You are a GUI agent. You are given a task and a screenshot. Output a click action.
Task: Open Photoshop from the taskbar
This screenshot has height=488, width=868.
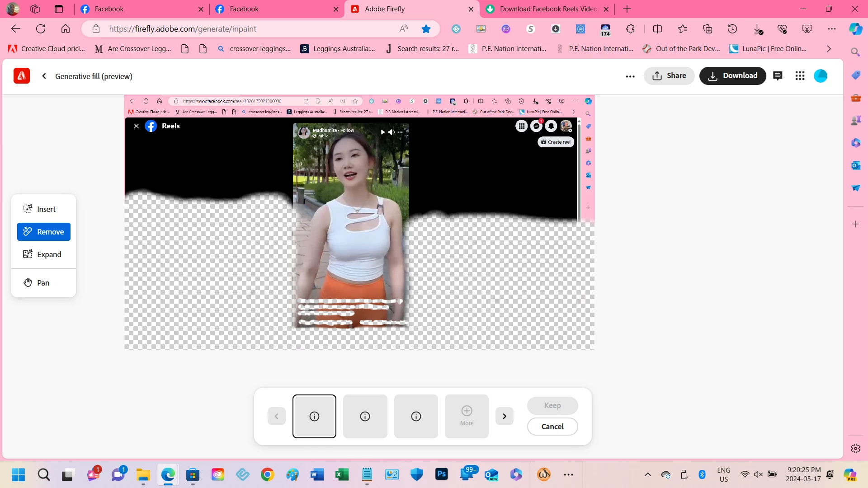(441, 474)
